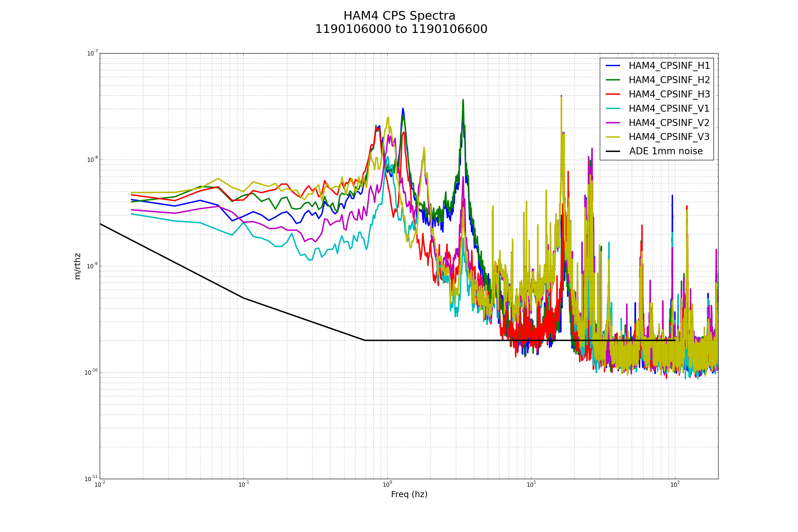
Task: Click the 1190106000 to 1190106600 subtitle
Action: [x=401, y=29]
